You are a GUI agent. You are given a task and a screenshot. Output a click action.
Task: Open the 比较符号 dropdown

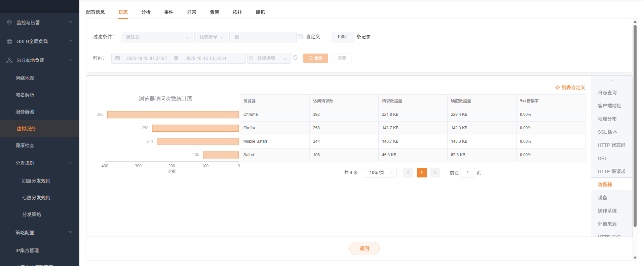211,37
